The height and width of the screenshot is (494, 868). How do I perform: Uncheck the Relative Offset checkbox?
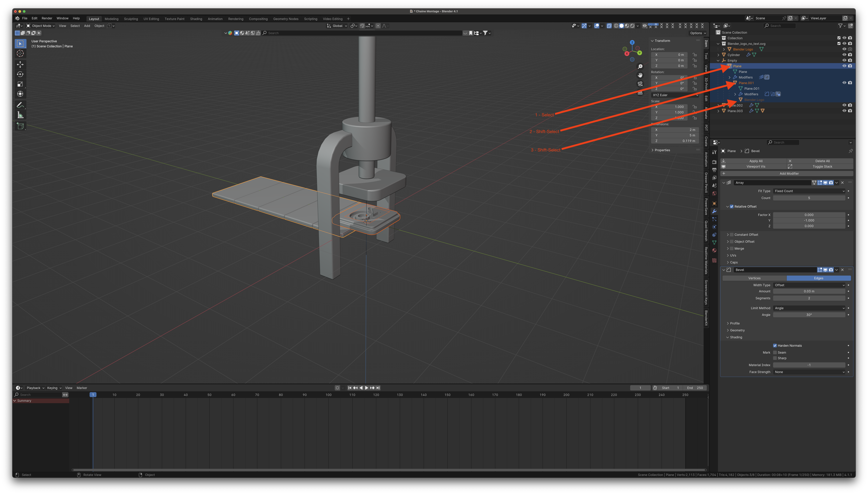732,207
